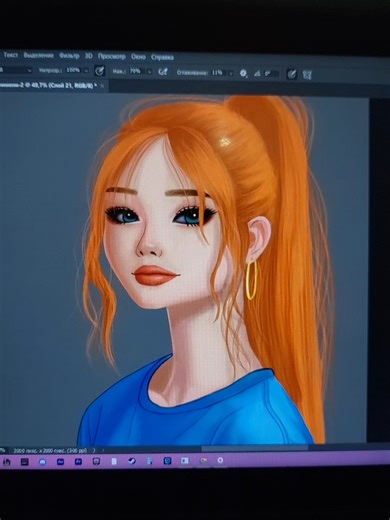This screenshot has height=520, width=390.
Task: Open the Фильтр menu
Action: 69,56
